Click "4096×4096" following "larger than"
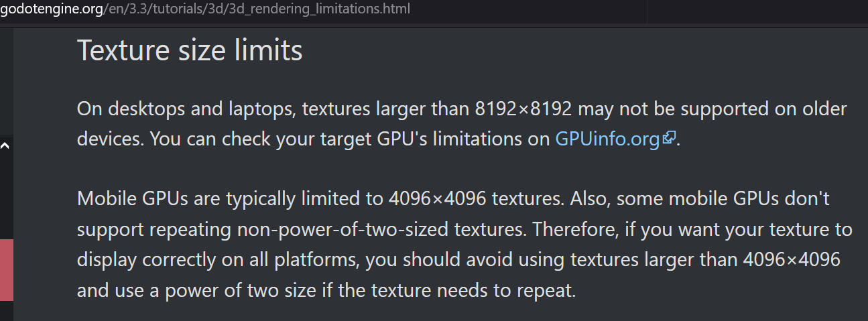868x321 pixels. click(x=792, y=261)
